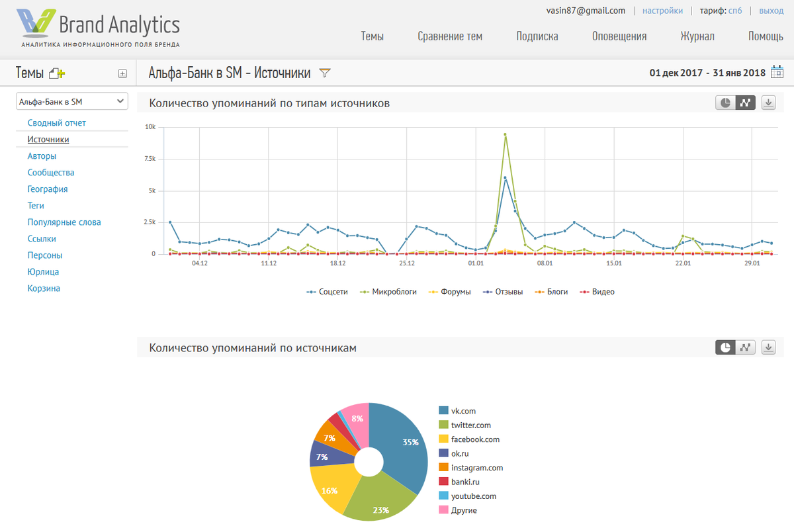This screenshot has width=794, height=532.
Task: Click the vk.com legend color swatch
Action: pyautogui.click(x=443, y=411)
